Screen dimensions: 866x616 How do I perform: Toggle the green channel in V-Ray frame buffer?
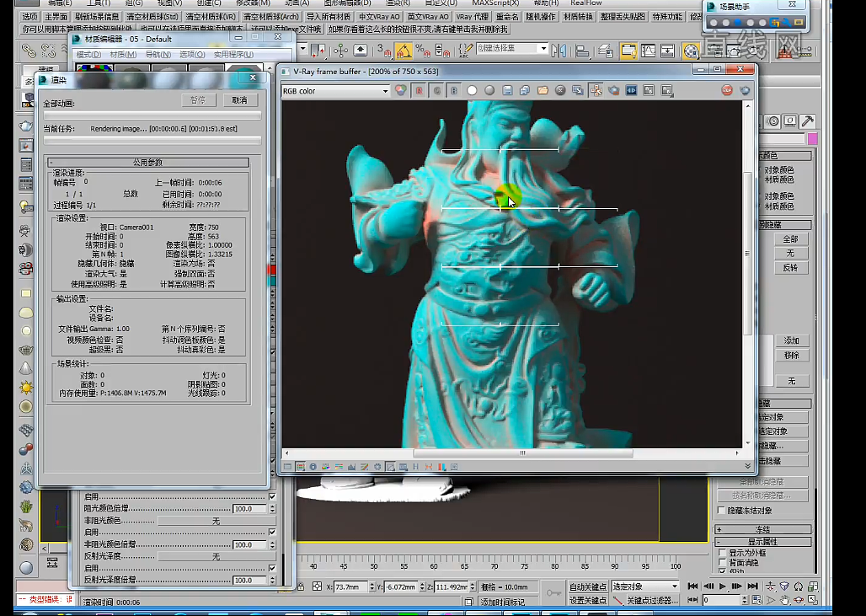click(437, 91)
